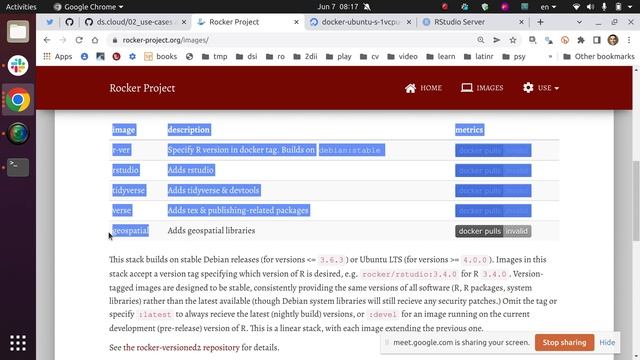Viewport: 640px width, 360px height.
Task: Open the tmp bookmark folder
Action: 215,56
